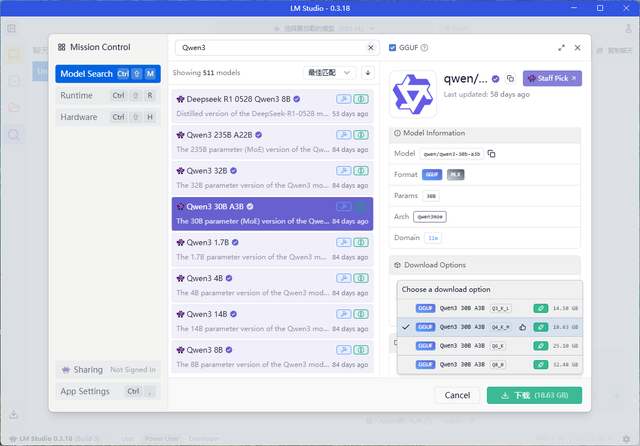Viewport: 640px width, 446px height.
Task: Click the Cancel button
Action: pyautogui.click(x=457, y=395)
